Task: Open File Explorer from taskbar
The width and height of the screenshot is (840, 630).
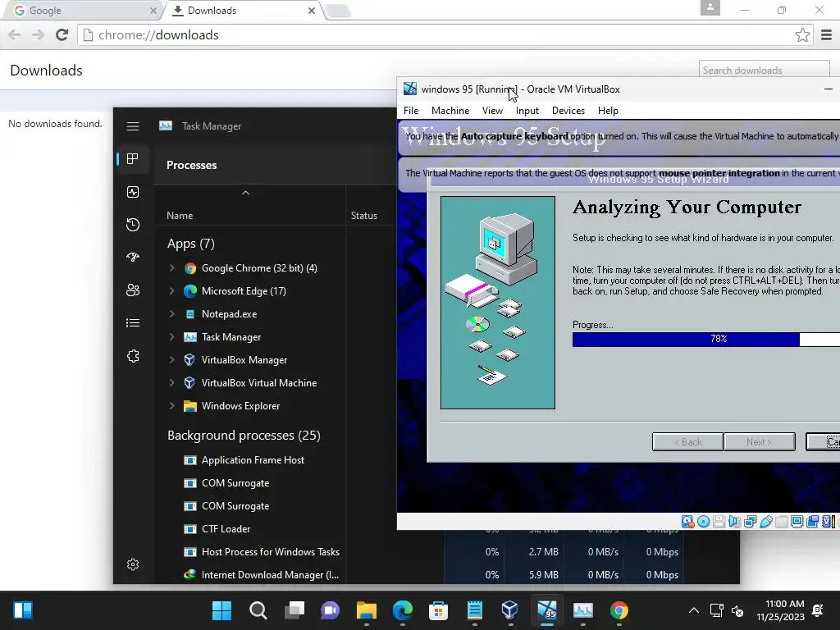Action: click(x=367, y=610)
